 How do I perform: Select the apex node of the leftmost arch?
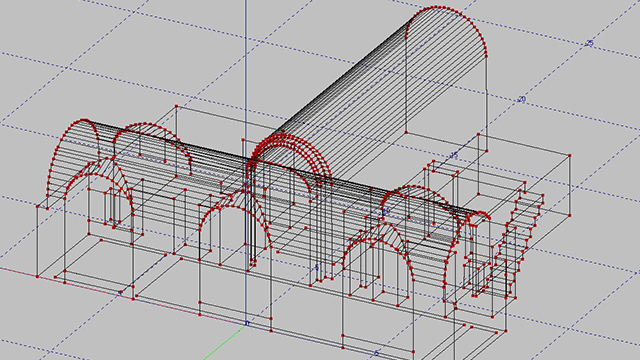(84, 120)
